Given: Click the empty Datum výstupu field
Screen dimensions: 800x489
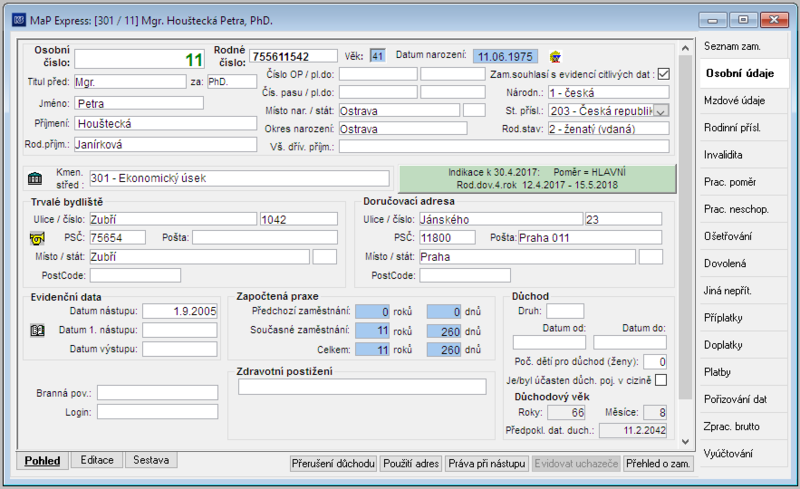Looking at the screenshot, I should click(180, 349).
